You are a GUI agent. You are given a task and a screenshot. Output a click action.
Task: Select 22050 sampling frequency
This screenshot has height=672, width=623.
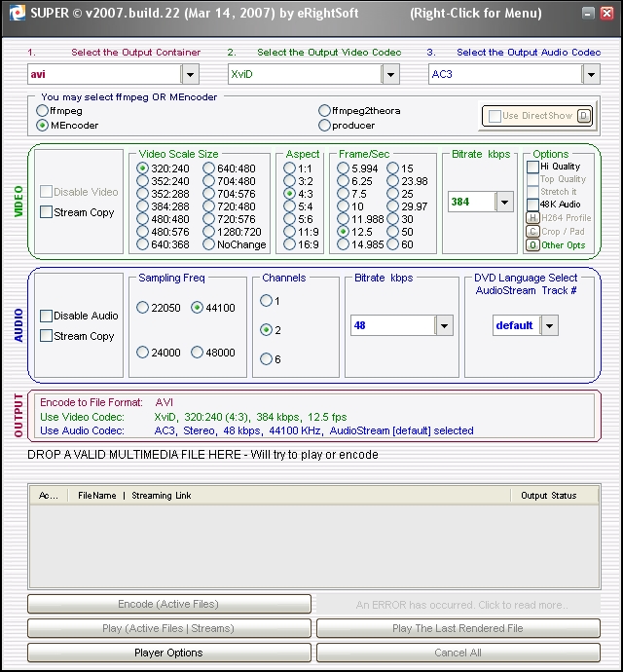coord(142,308)
